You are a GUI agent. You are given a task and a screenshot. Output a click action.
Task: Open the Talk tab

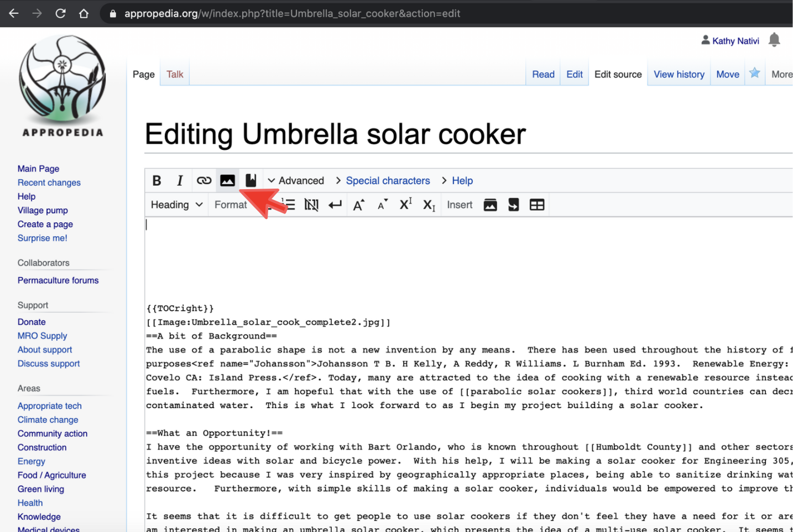[x=175, y=75]
